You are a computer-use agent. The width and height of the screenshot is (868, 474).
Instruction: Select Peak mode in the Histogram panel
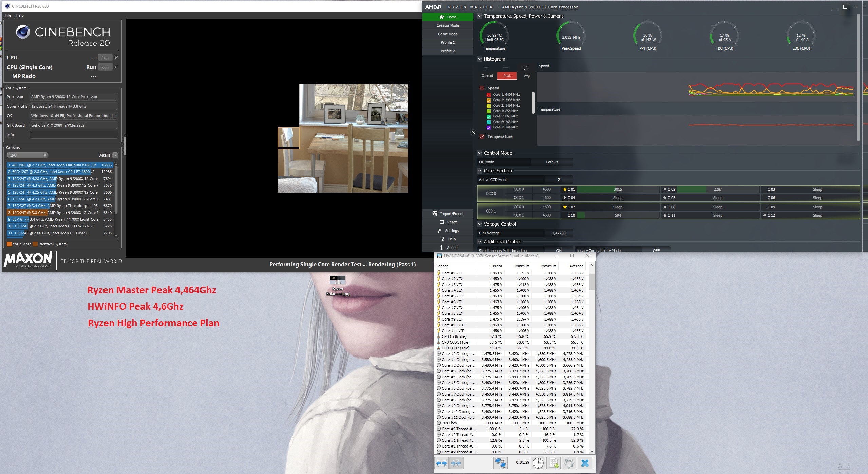coord(507,75)
